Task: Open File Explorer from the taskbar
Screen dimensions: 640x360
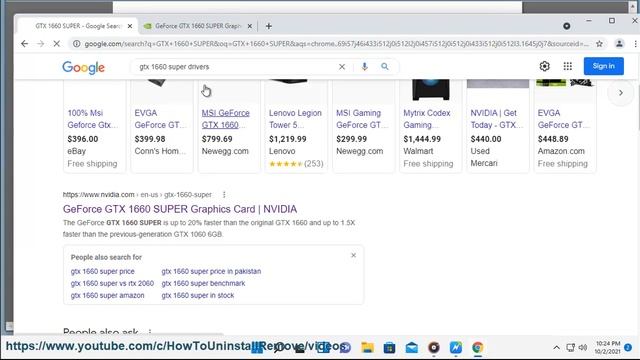Action: 367,347
